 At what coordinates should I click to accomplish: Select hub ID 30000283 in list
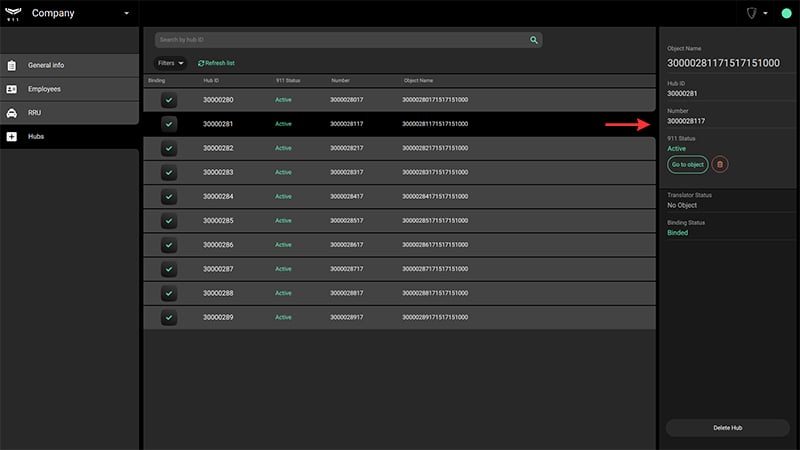pyautogui.click(x=218, y=172)
